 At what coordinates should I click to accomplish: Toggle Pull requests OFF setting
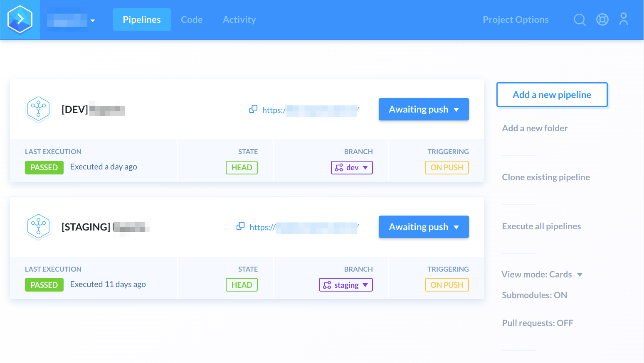(x=537, y=323)
